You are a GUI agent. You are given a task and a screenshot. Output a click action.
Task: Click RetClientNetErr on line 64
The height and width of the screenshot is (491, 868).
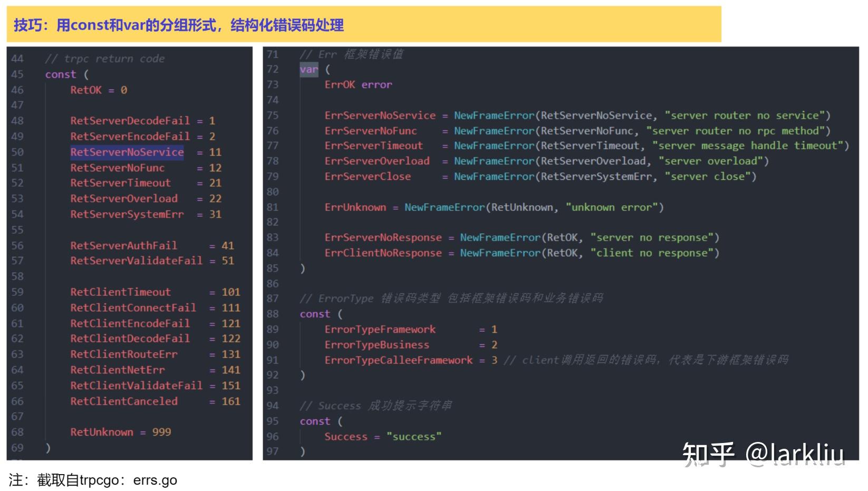click(117, 370)
